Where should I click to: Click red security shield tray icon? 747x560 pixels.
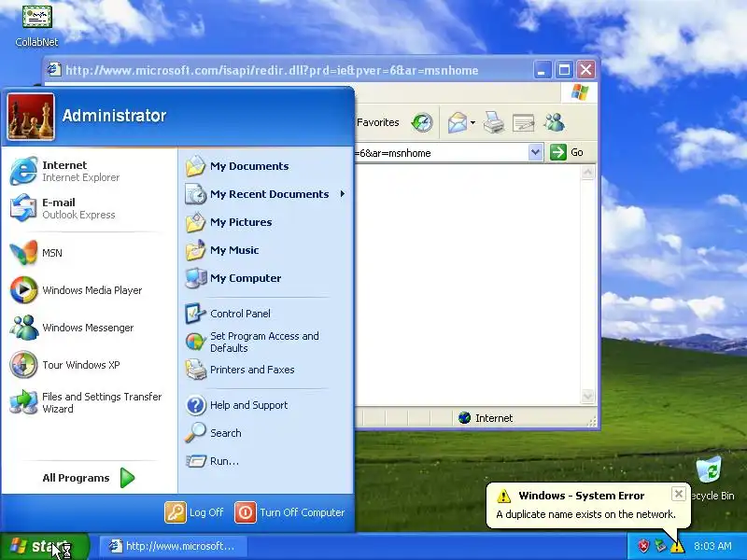pyautogui.click(x=644, y=546)
